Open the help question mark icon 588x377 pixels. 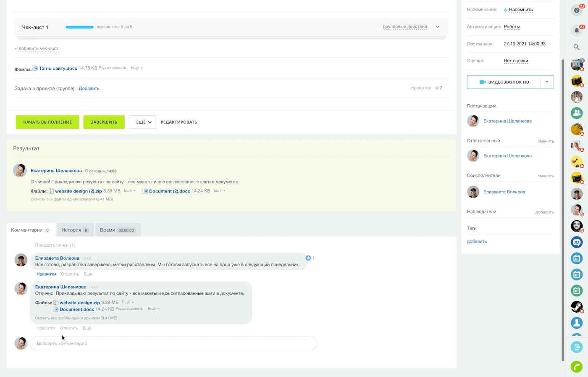pyautogui.click(x=577, y=10)
